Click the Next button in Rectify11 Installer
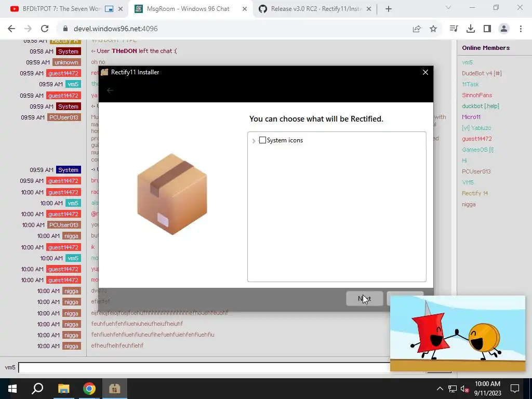 pos(364,299)
